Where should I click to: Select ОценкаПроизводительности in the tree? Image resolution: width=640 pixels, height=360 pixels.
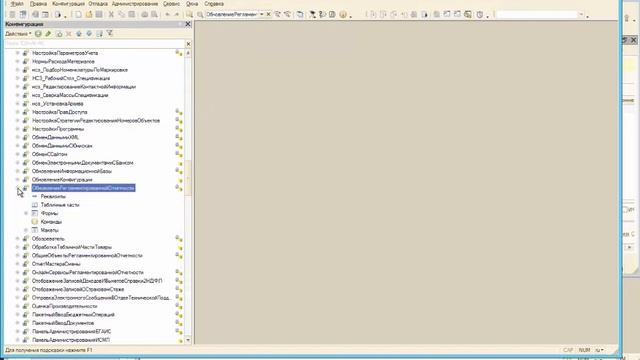(64, 306)
